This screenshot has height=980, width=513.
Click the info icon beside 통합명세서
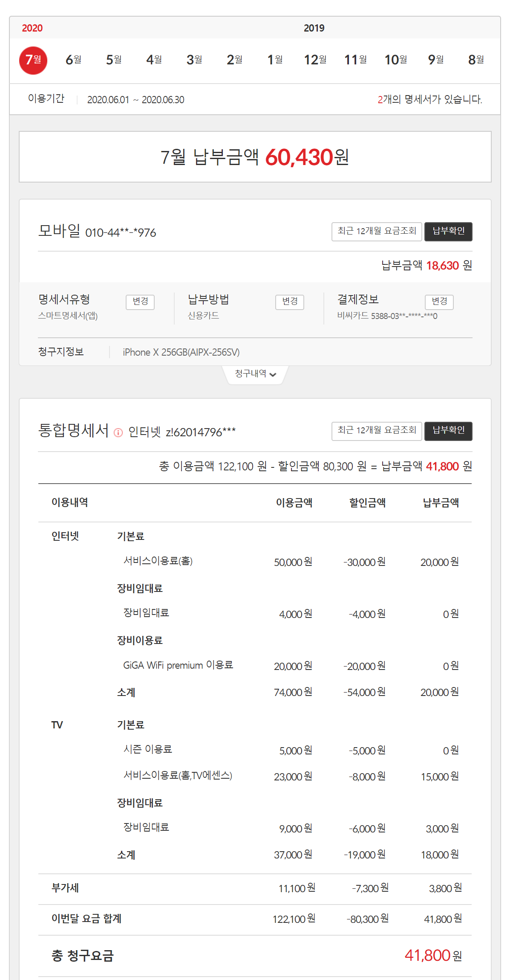[x=118, y=432]
